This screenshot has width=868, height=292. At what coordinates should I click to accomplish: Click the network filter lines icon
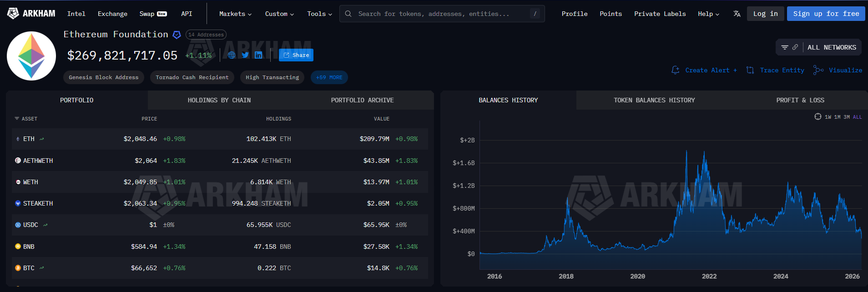point(784,47)
